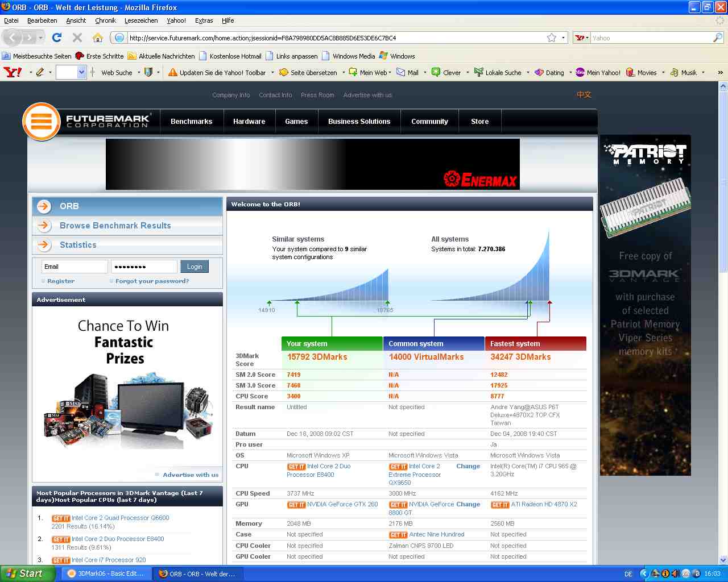Image resolution: width=728 pixels, height=582 pixels.
Task: Click the Erste Schritte bookmark icon
Action: (x=80, y=56)
